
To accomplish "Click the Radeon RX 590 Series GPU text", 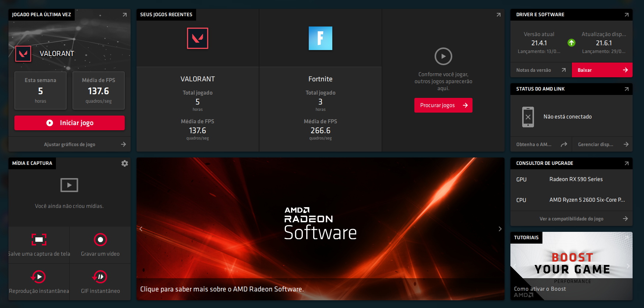I will point(576,179).
